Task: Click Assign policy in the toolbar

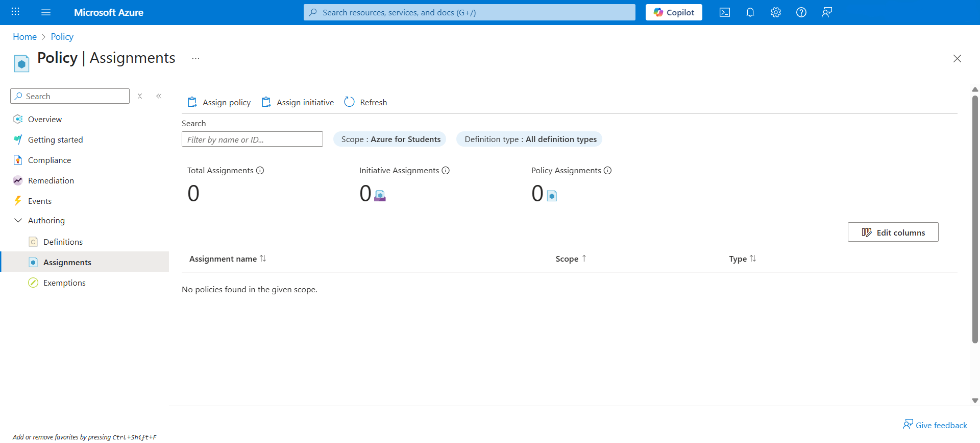Action: 219,102
